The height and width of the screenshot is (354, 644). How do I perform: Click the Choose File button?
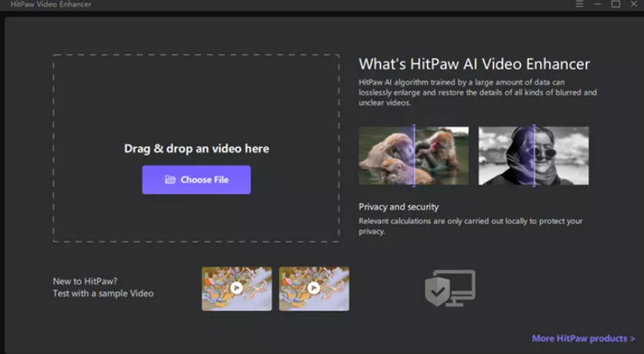click(196, 180)
